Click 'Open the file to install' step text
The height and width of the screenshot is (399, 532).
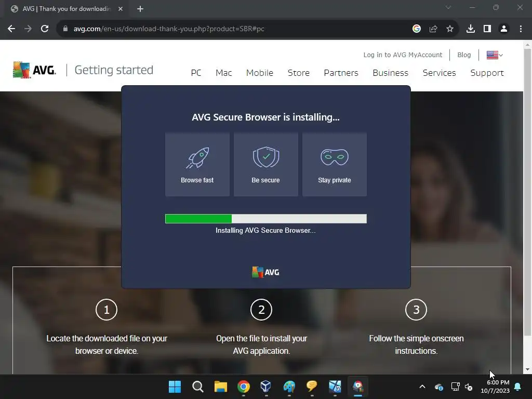click(x=261, y=345)
